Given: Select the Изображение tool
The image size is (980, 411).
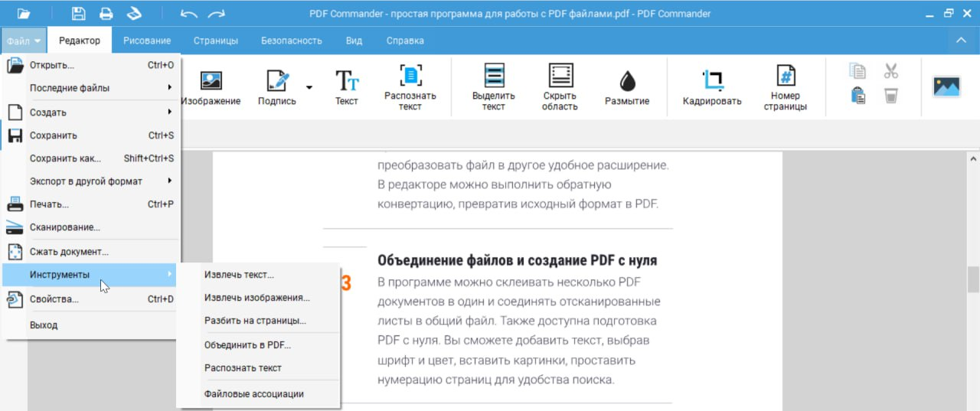Looking at the screenshot, I should 211,88.
